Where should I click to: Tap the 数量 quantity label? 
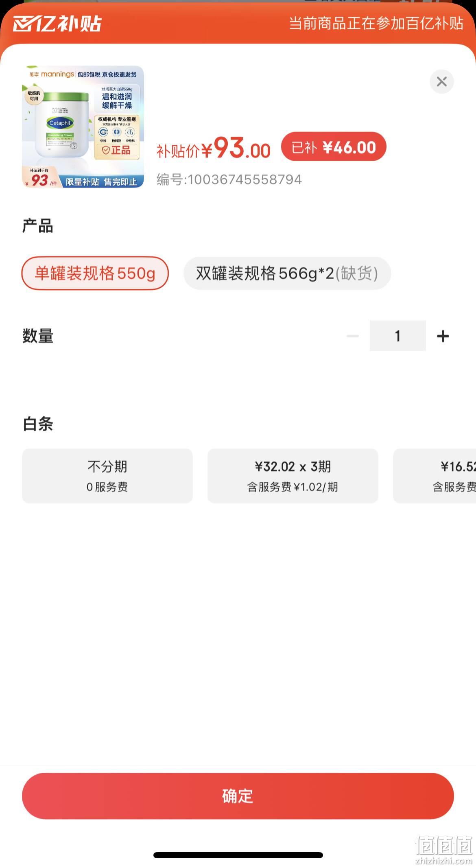(38, 336)
